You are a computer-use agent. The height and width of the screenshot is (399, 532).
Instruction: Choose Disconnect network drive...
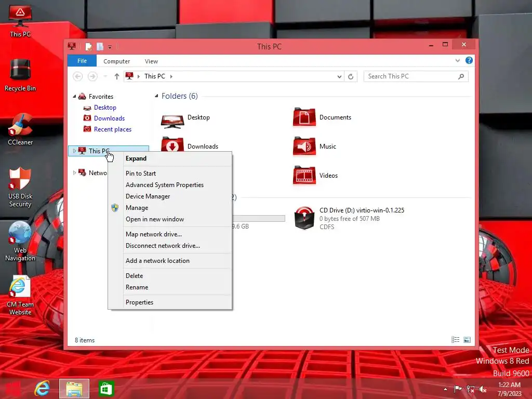[x=170, y=246]
